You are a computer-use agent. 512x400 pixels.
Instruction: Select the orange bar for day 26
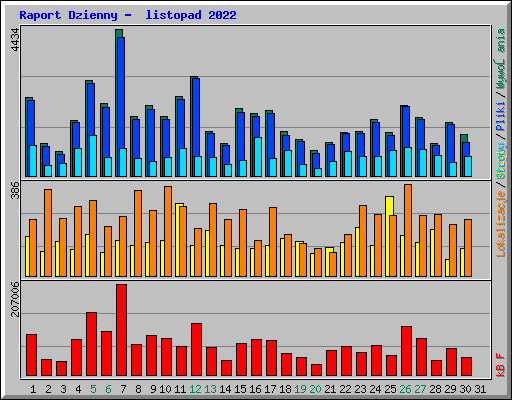[408, 230]
